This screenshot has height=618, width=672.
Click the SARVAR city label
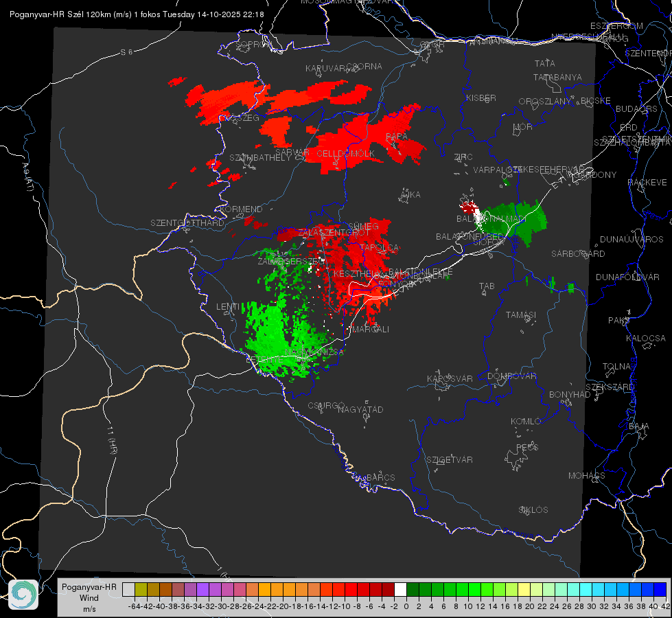[292, 152]
